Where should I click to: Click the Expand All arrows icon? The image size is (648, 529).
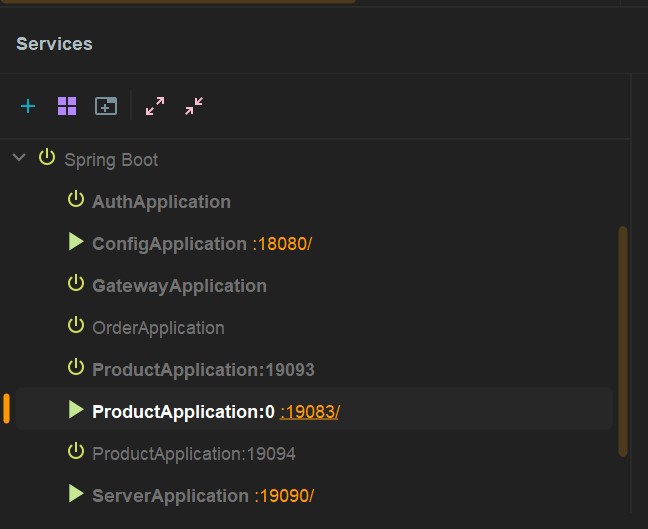tap(155, 106)
